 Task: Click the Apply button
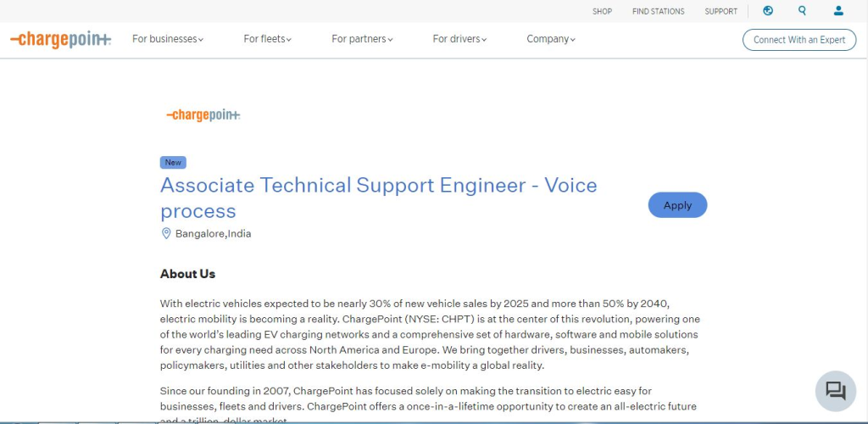[677, 205]
